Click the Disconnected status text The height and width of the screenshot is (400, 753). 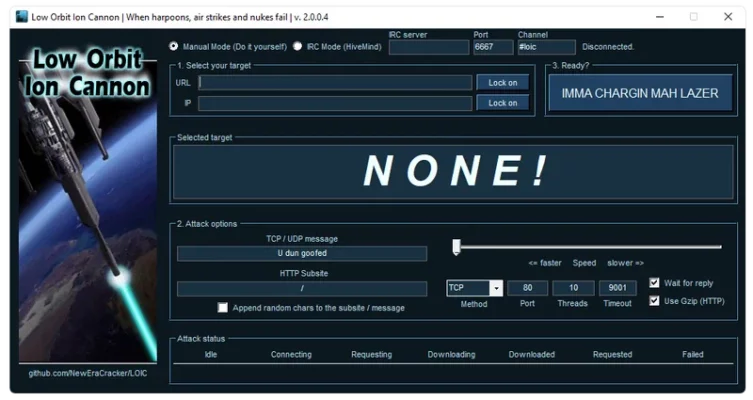point(608,47)
